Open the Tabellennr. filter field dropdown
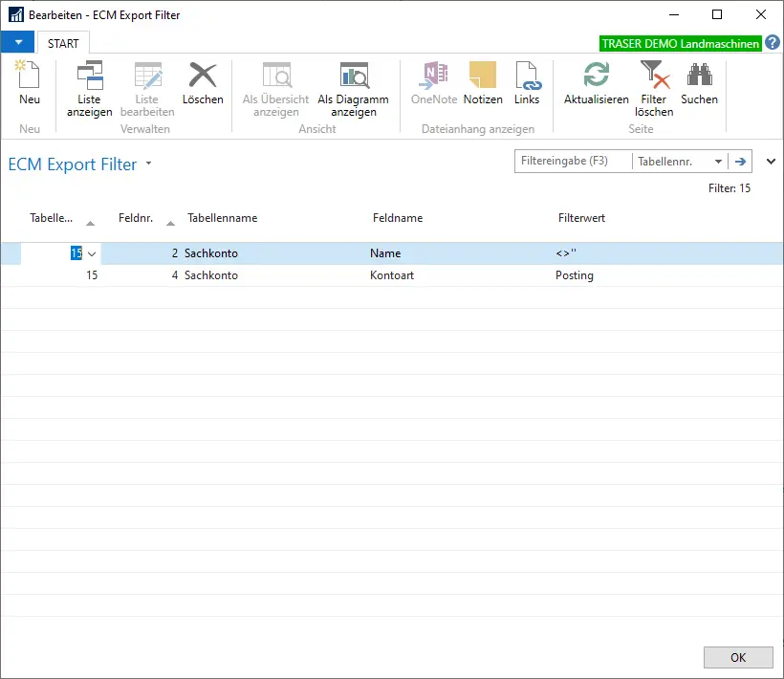 coord(717,162)
